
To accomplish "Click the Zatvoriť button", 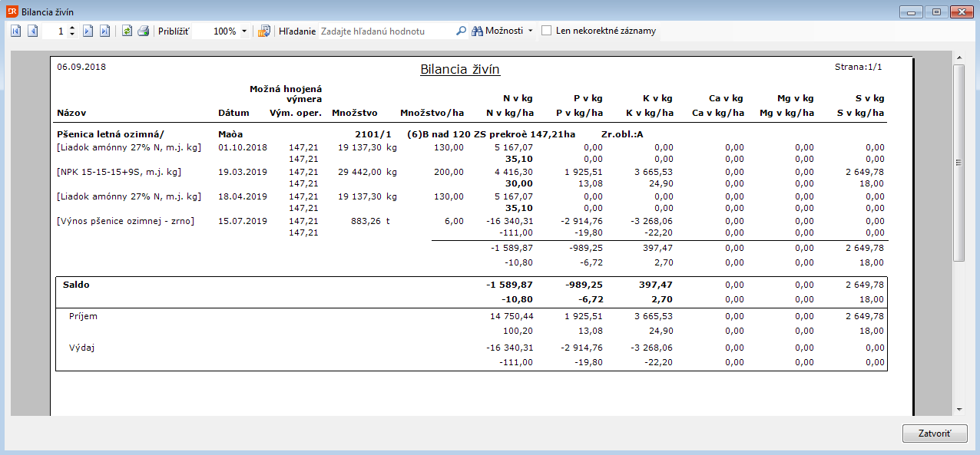I will pos(935,434).
